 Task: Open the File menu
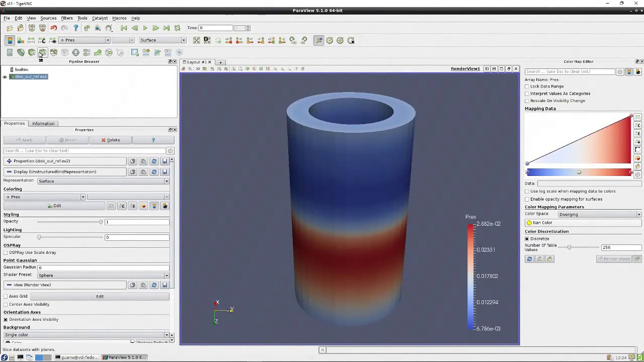(x=7, y=18)
